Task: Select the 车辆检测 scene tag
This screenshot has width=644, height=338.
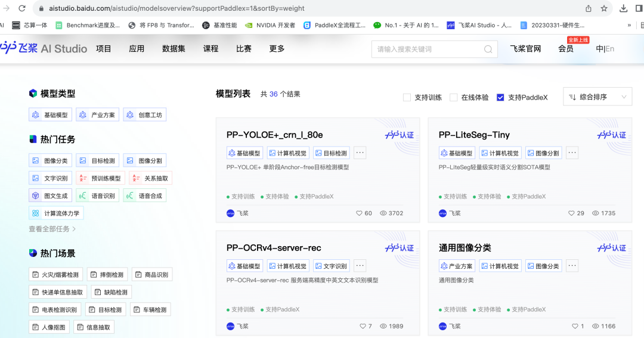Action: (x=150, y=309)
